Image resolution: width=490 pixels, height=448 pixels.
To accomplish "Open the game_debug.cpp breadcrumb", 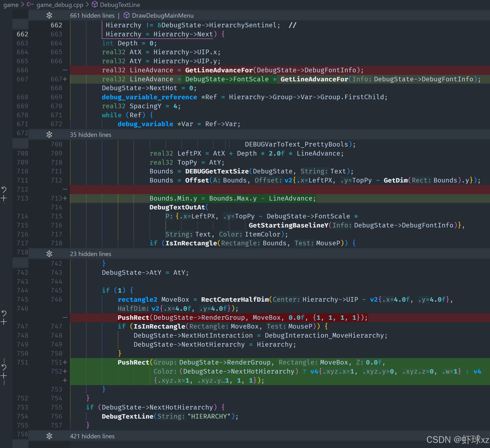I will 60,5.
